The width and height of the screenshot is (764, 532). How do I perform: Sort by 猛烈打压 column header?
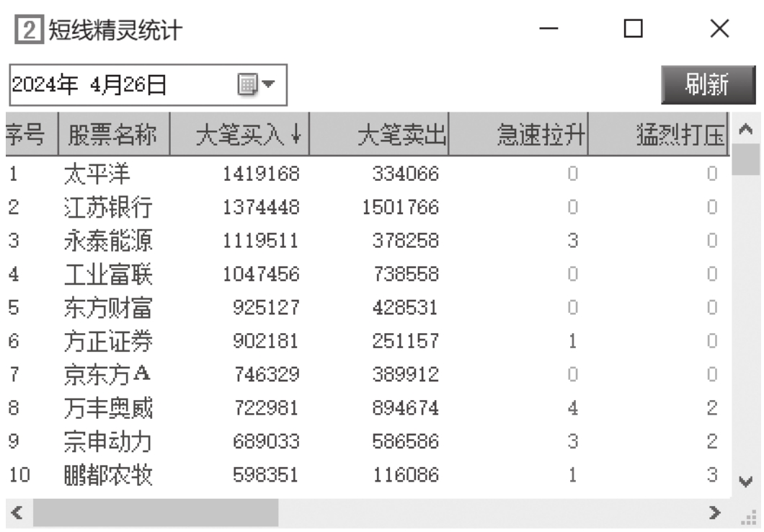click(x=659, y=134)
